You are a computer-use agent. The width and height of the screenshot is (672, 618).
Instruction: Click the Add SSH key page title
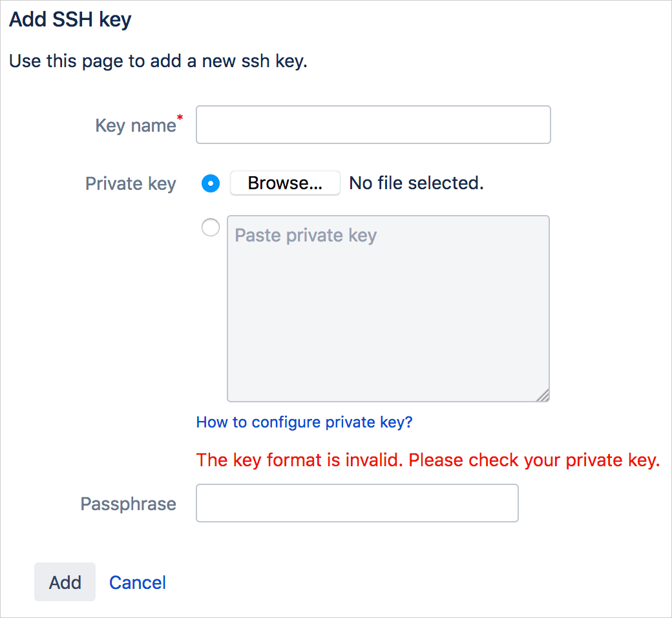(69, 19)
